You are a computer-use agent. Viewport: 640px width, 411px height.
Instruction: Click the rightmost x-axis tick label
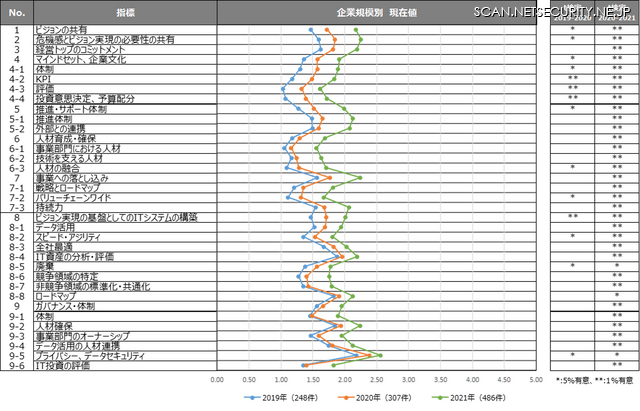coord(536,380)
